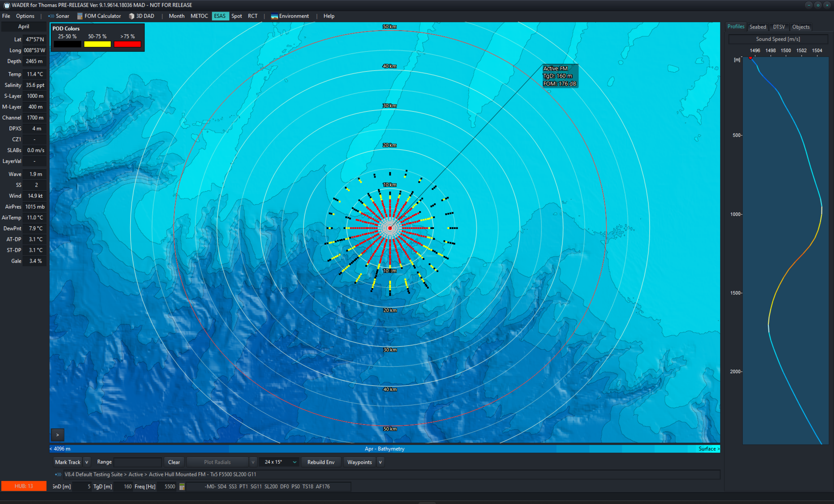The image size is (834, 504).
Task: Click the Temp 11.4 °C value
Action: [35, 74]
